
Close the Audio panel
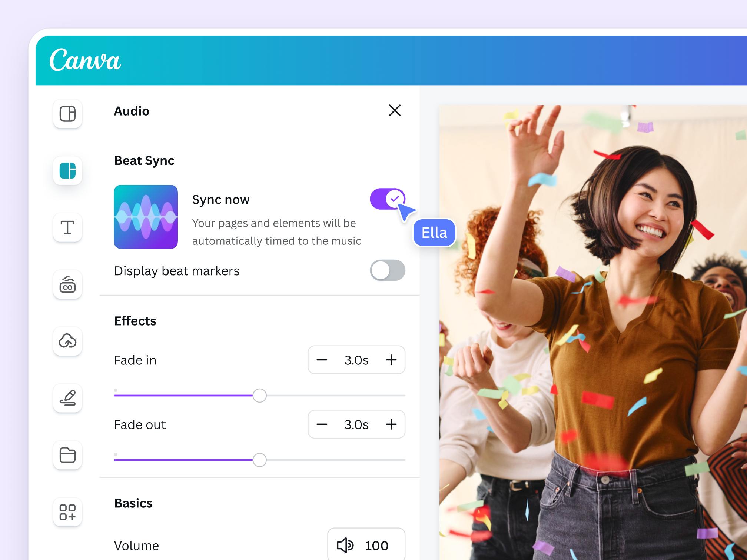point(395,110)
